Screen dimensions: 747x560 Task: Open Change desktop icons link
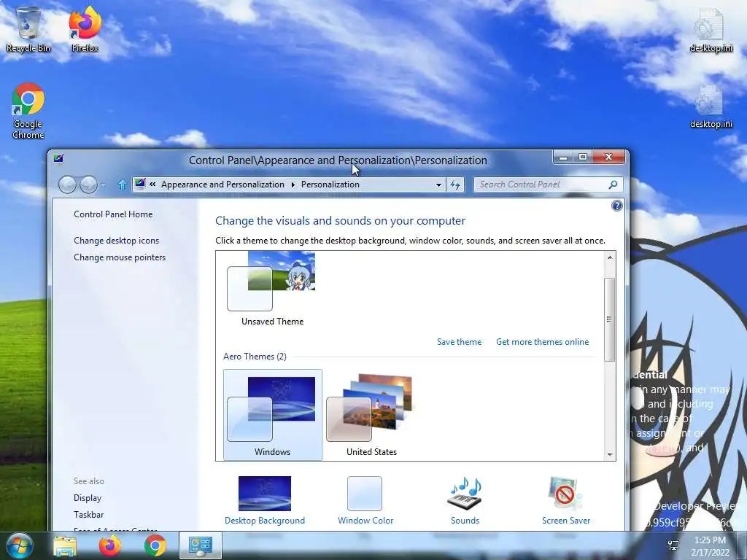coord(116,241)
